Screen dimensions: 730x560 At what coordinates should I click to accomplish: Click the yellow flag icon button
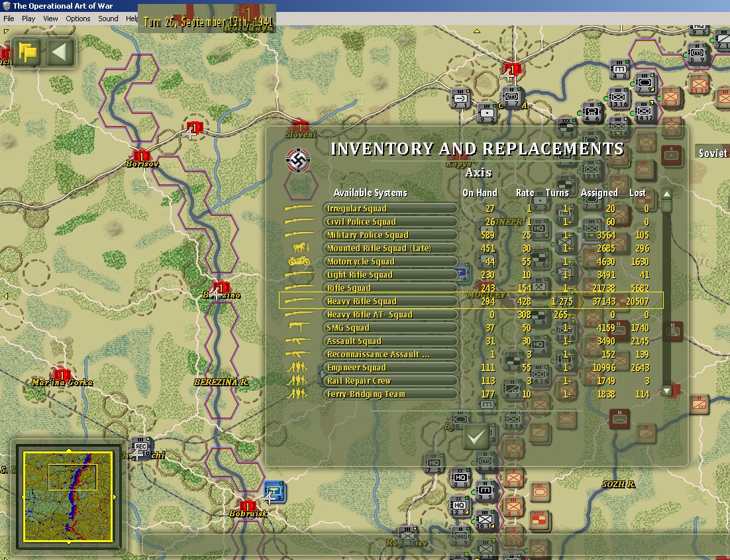point(28,52)
